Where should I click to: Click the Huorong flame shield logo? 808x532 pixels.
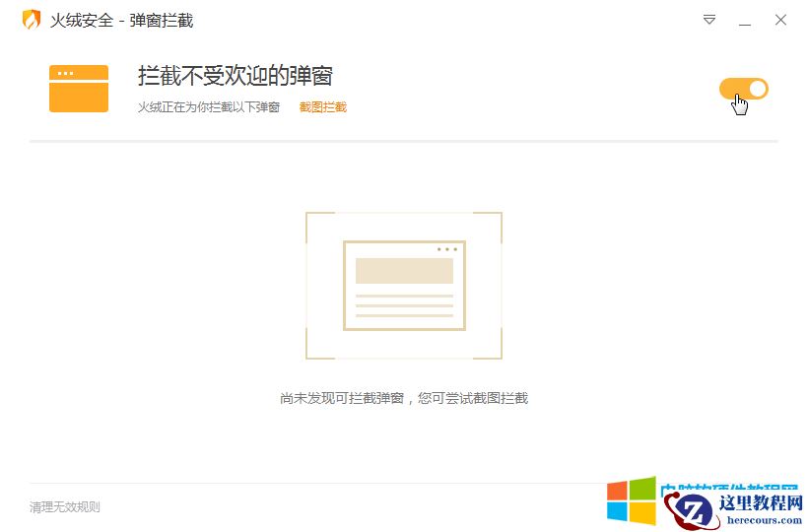click(x=32, y=20)
